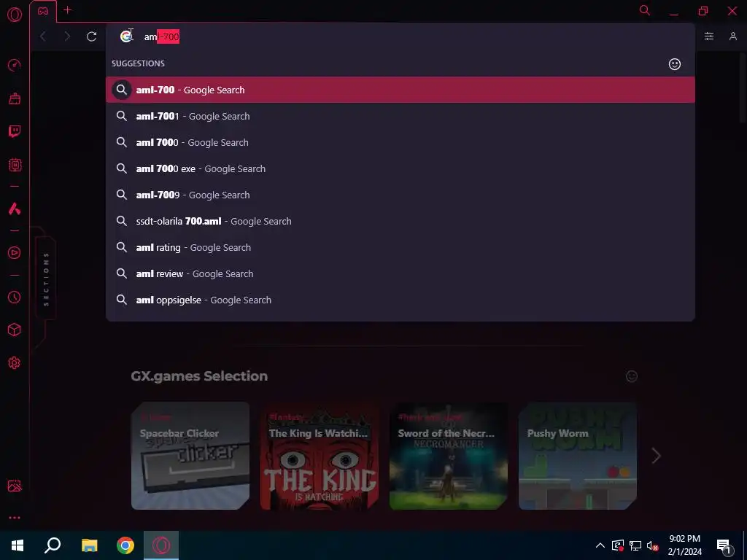Expand the vertical Sections panel tab
Screen dimensions: 747x560
coord(46,279)
